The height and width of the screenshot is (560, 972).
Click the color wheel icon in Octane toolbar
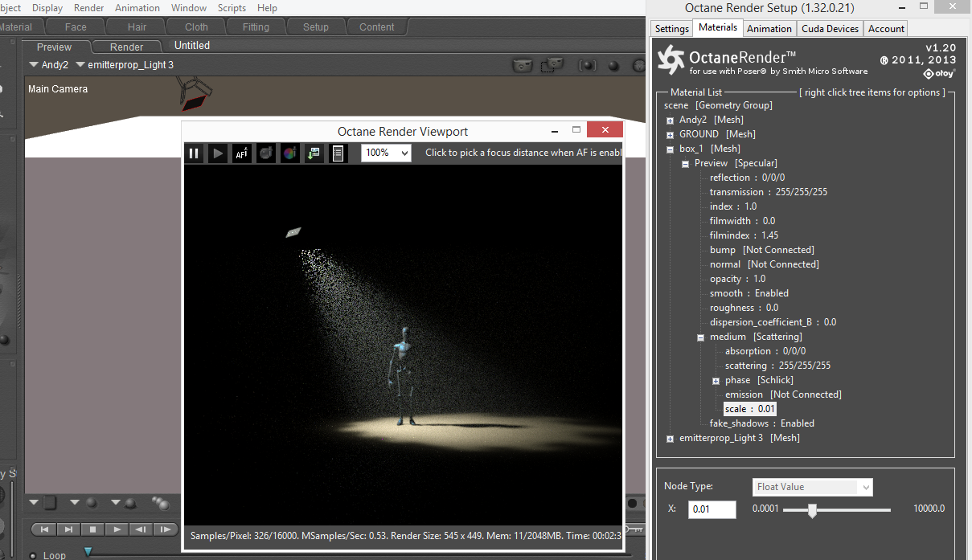290,153
